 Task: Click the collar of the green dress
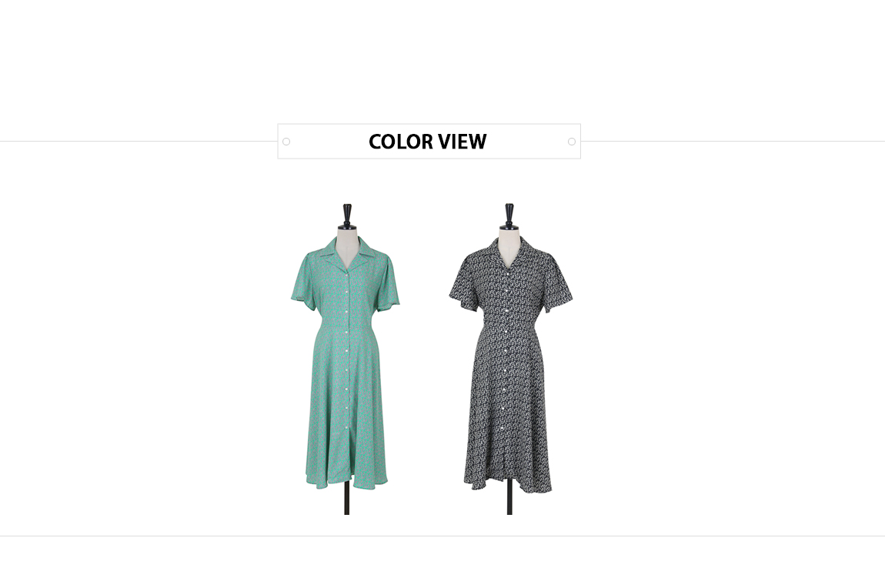346,254
